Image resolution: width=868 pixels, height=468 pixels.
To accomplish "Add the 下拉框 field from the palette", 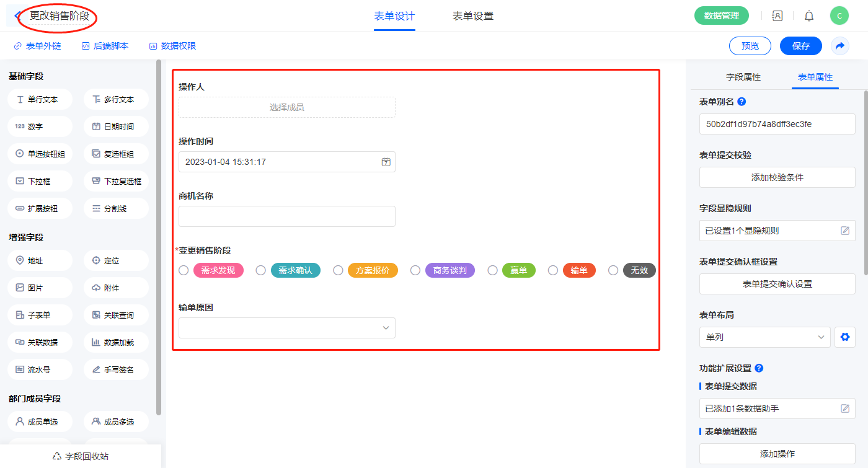I will point(40,181).
